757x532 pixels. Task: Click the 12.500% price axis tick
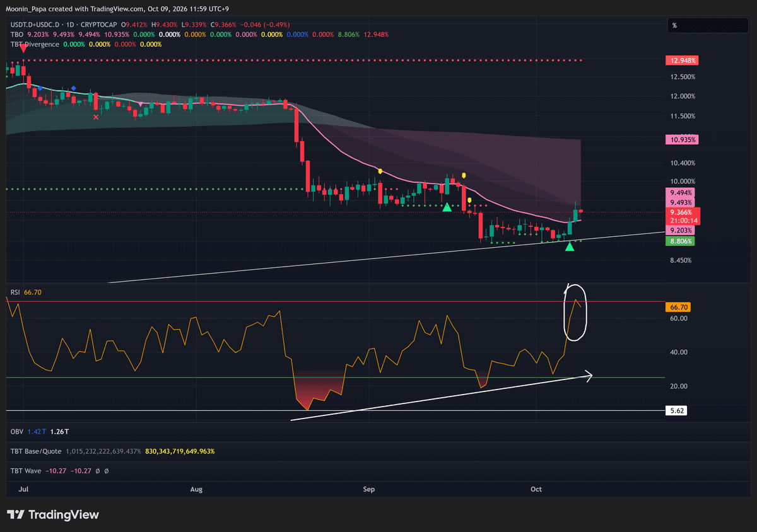click(x=683, y=77)
